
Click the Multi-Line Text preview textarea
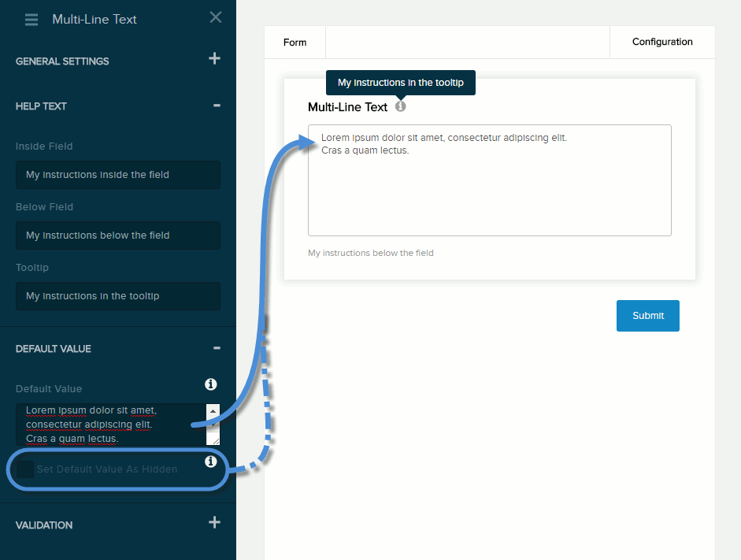489,189
